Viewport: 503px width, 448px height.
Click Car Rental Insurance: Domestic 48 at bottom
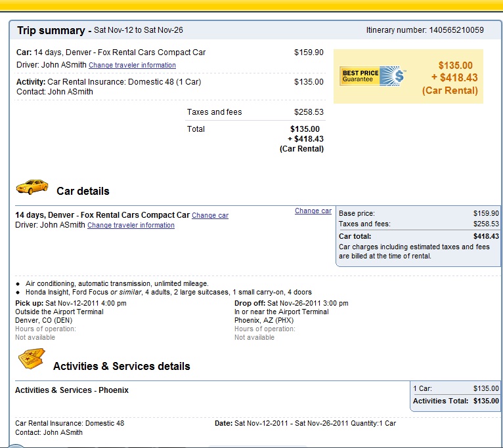[70, 423]
